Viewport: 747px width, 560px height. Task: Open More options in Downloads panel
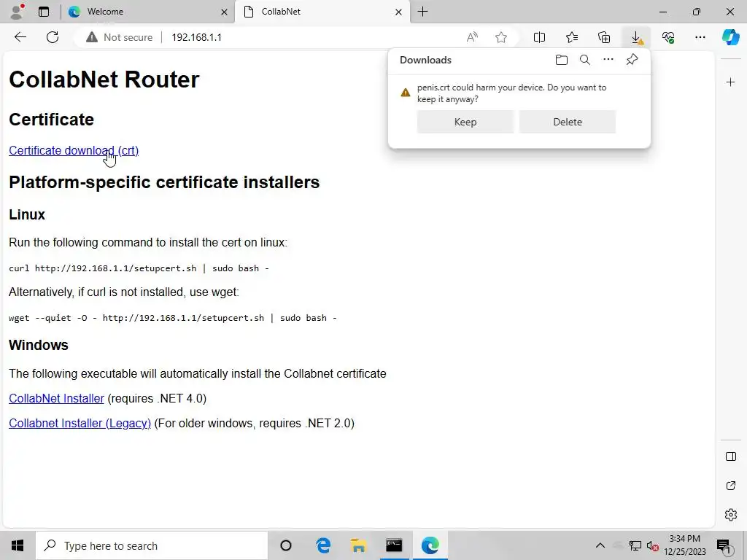click(608, 60)
